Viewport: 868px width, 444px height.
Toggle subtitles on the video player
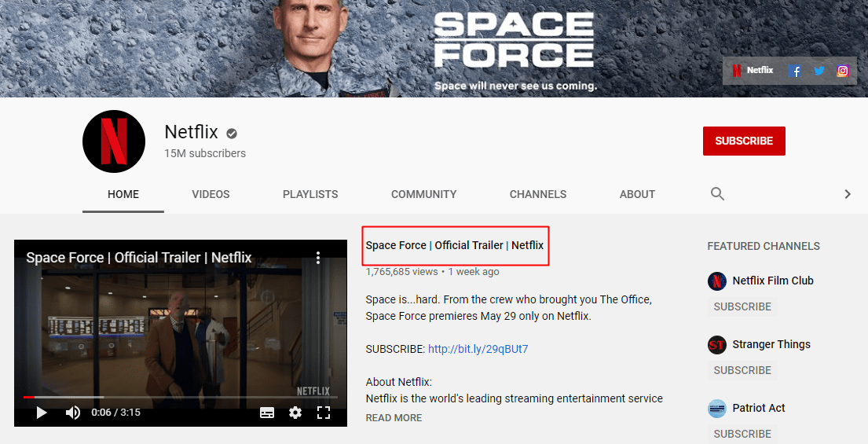coord(267,413)
